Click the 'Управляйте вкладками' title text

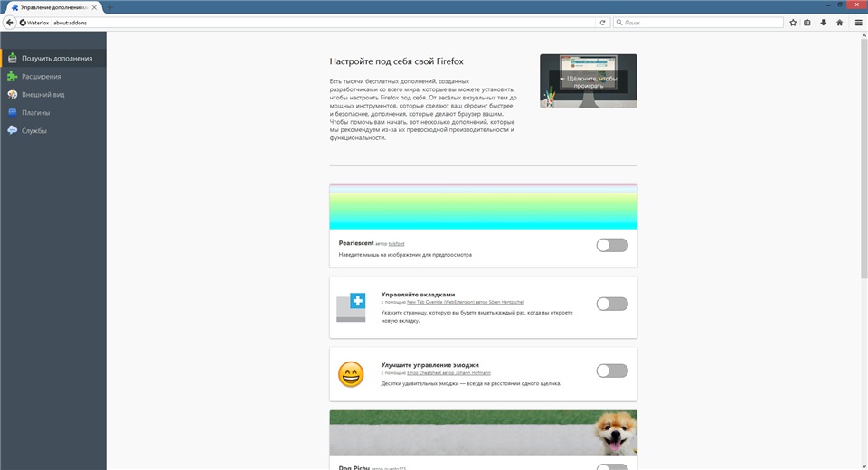coord(418,295)
